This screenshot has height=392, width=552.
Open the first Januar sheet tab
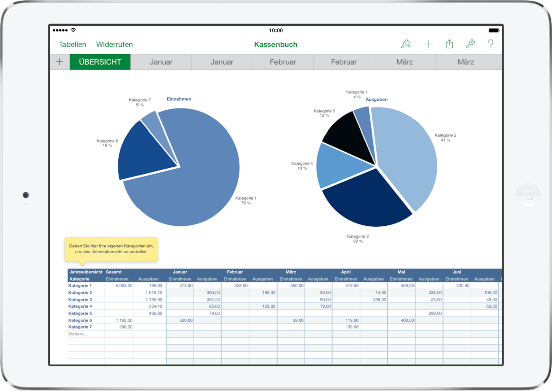point(161,61)
